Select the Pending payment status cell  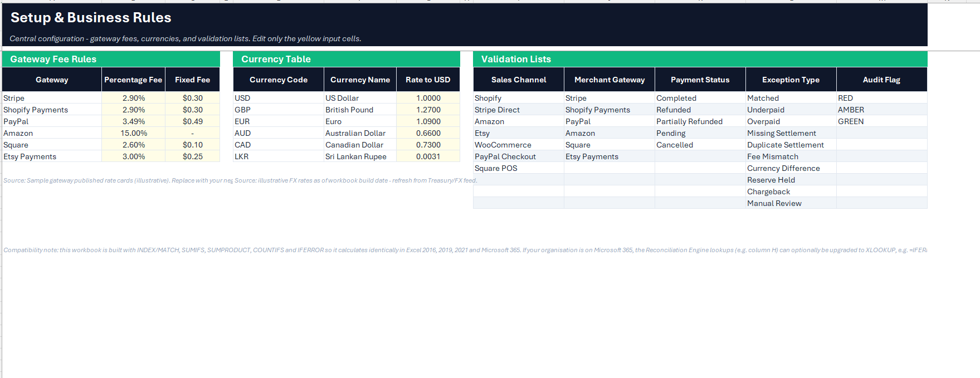[700, 133]
